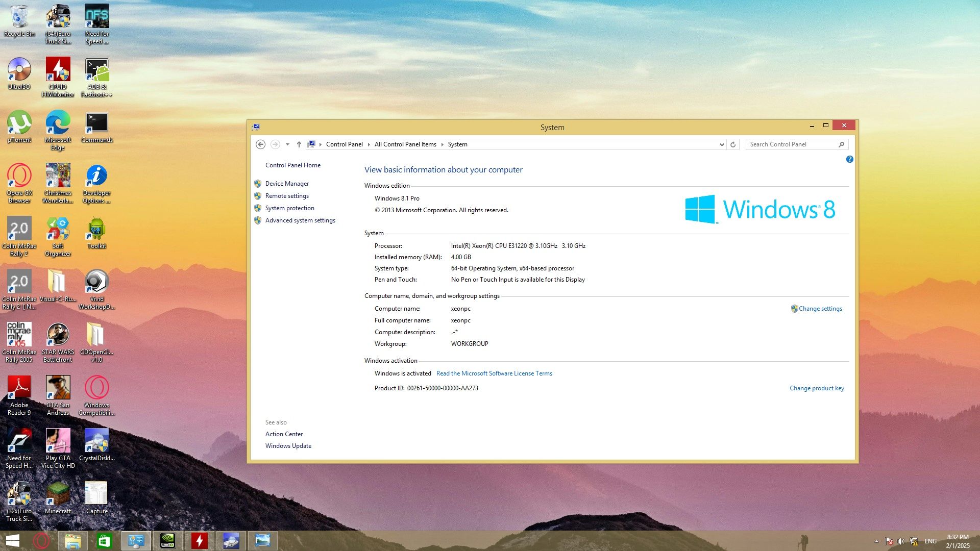Click the volume speaker tray icon
The image size is (980, 551).
pyautogui.click(x=901, y=541)
